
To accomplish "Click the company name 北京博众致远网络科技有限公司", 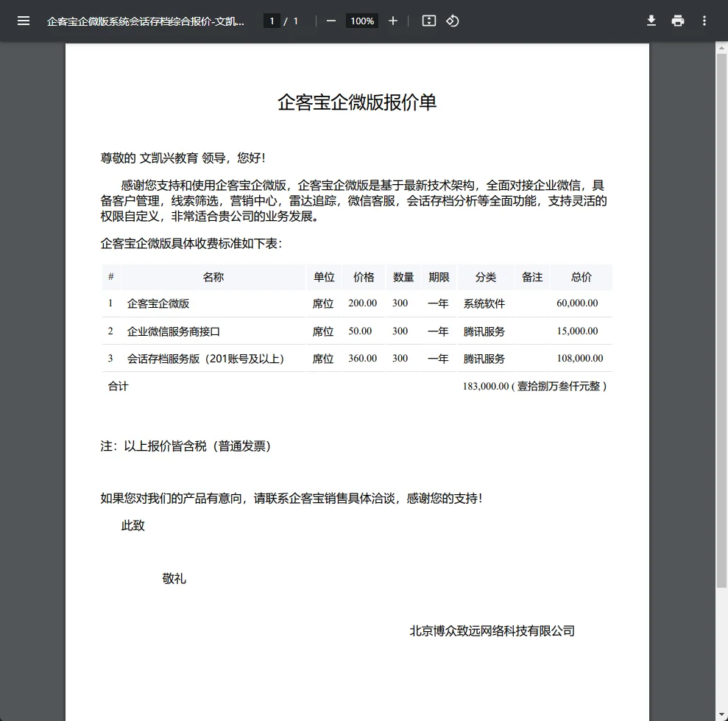I will click(492, 631).
